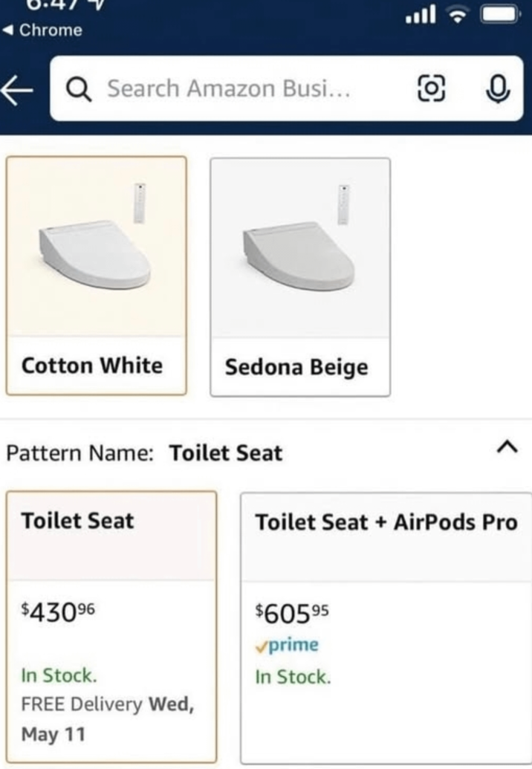This screenshot has height=769, width=532.
Task: Tap the back arrow icon
Action: [x=18, y=90]
